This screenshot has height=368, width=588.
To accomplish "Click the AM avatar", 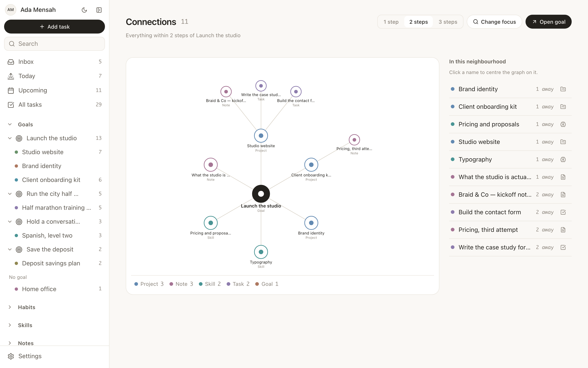I will tap(10, 10).
